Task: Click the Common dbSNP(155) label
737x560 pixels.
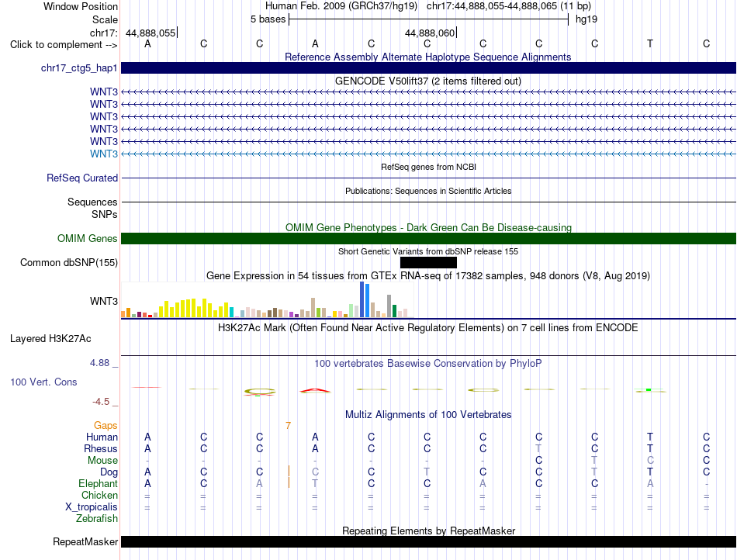Action: 69,263
